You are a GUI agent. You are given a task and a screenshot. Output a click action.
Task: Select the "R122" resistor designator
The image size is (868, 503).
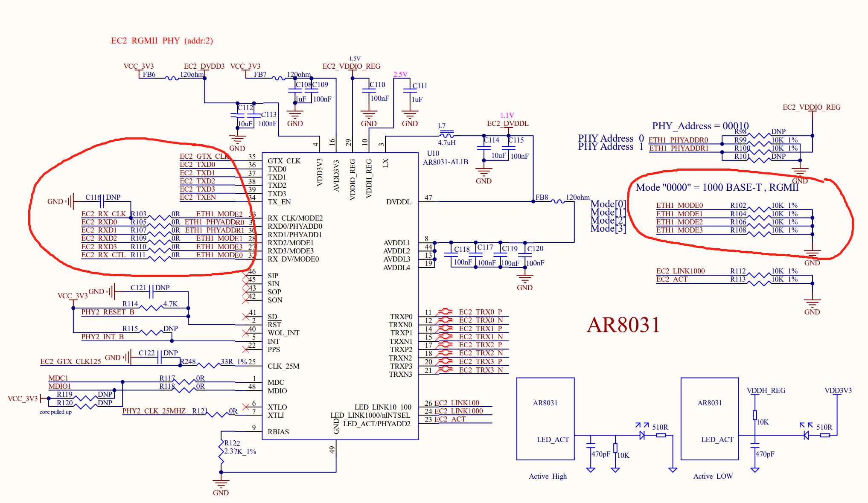[x=232, y=443]
